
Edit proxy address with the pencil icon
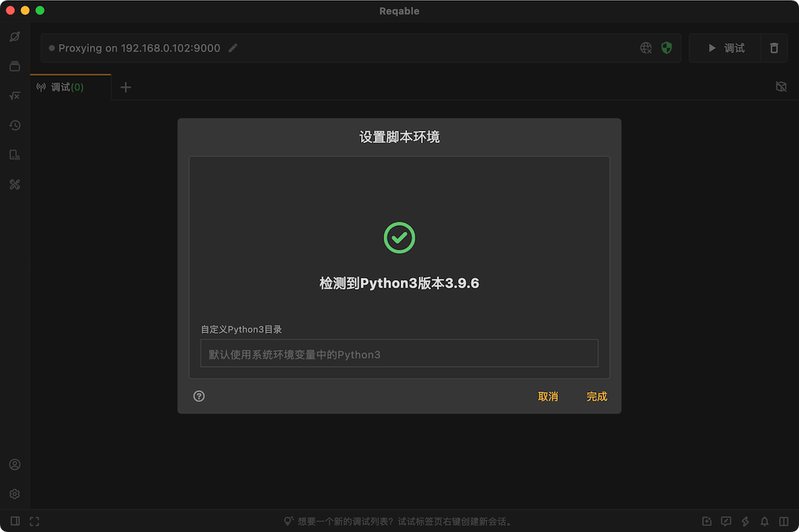tap(233, 48)
